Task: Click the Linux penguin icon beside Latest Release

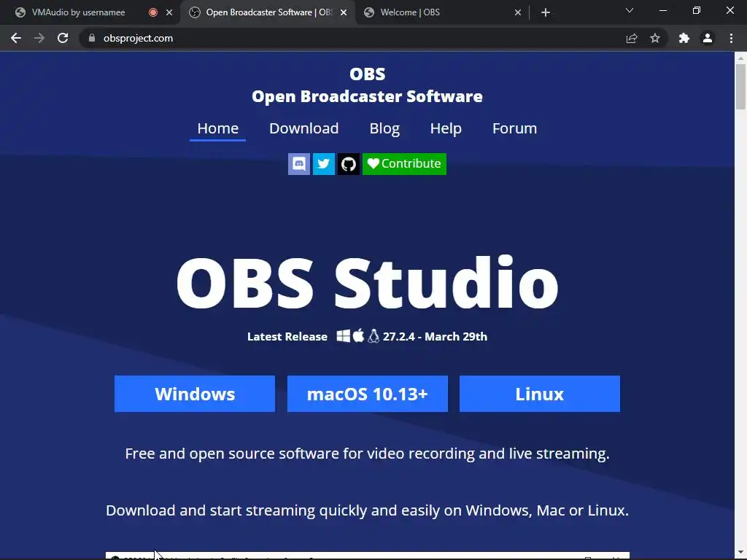Action: pyautogui.click(x=373, y=335)
